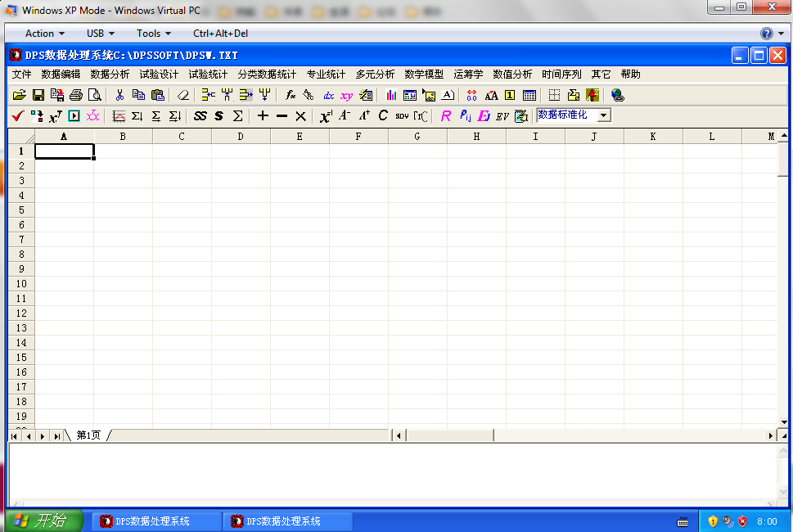This screenshot has width=793, height=532.
Task: Click the blue Pij icon
Action: (466, 115)
